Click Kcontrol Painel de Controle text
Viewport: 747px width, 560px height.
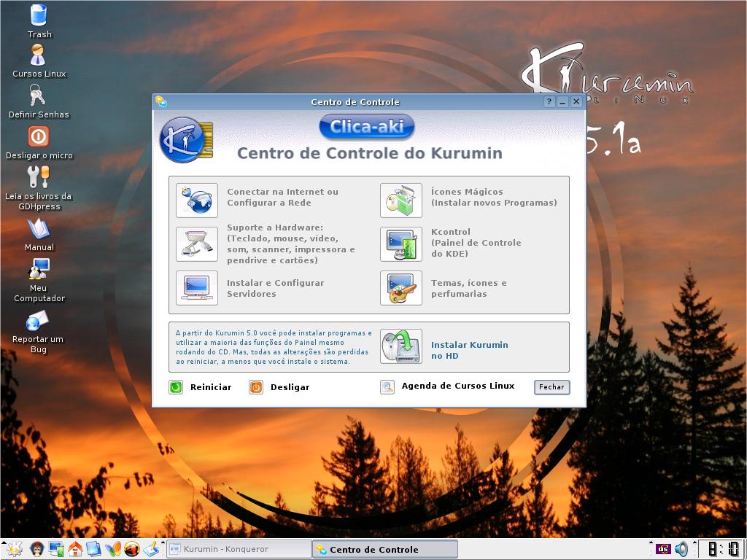coord(476,243)
